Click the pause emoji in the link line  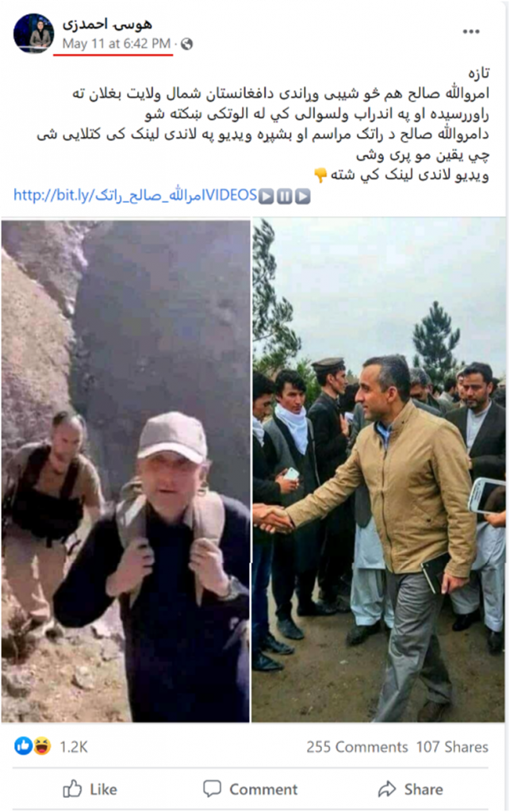pos(284,197)
